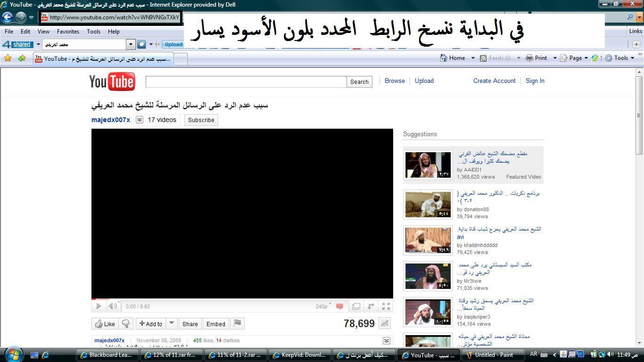Image resolution: width=644 pixels, height=362 pixels.
Task: Open the Tools menu in menu bar
Action: click(93, 32)
